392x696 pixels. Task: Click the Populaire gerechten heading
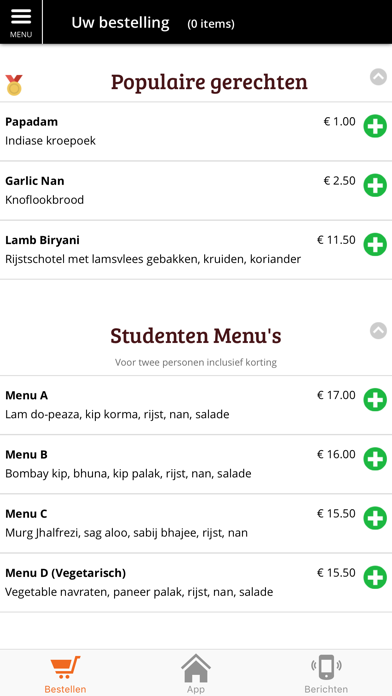point(209,82)
